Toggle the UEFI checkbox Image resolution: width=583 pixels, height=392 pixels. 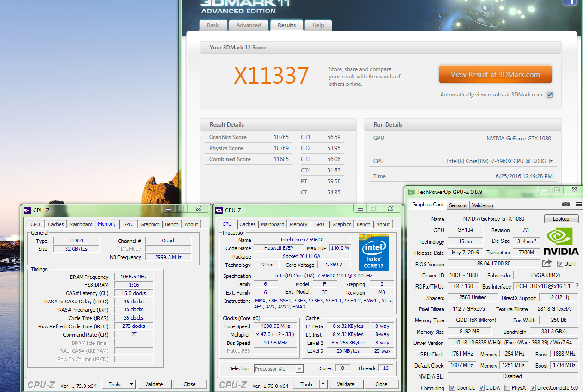click(x=560, y=264)
